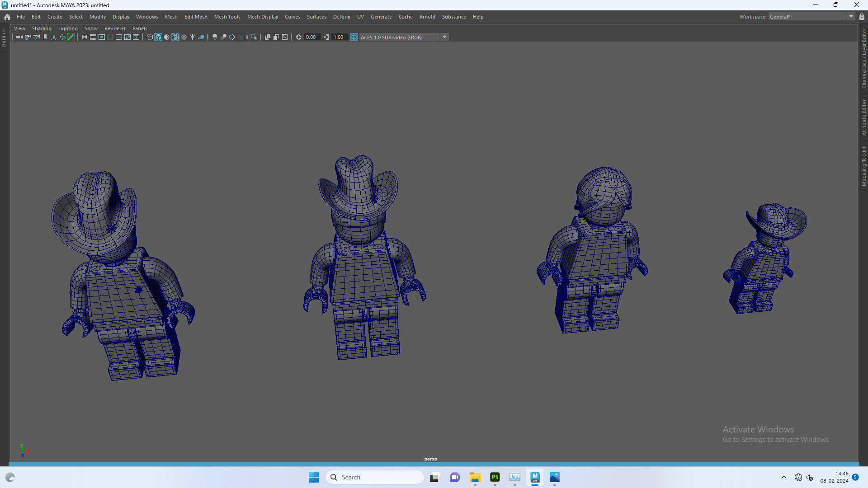Click the Lock Camera icon
The width and height of the screenshot is (868, 488).
28,37
